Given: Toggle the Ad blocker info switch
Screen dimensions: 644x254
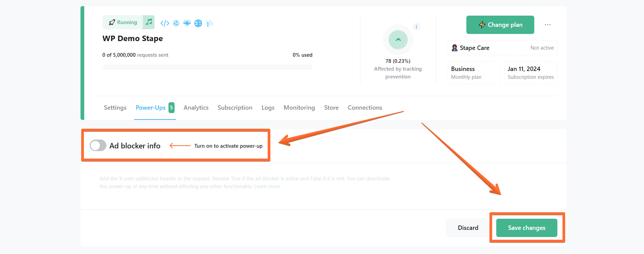Looking at the screenshot, I should tap(98, 145).
